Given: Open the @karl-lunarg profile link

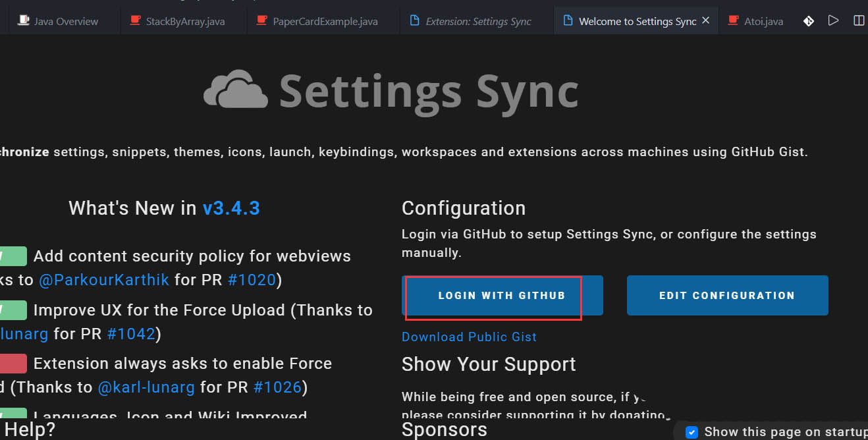Looking at the screenshot, I should [x=146, y=387].
